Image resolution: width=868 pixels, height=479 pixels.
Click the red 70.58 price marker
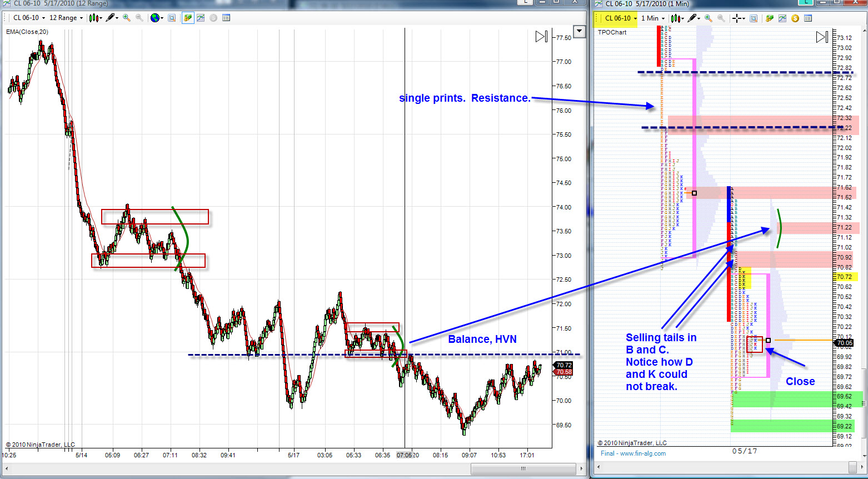pos(563,372)
